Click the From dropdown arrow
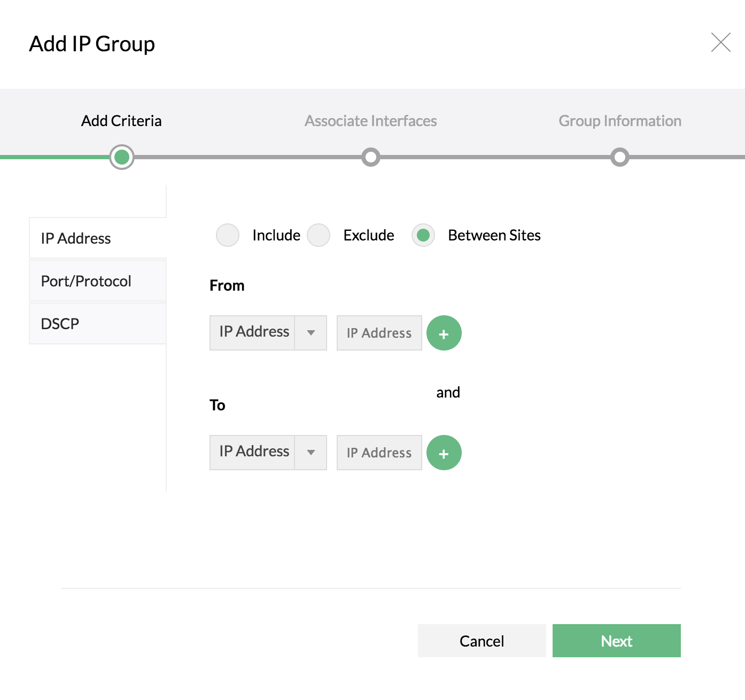Viewport: 745px width, 700px height. click(311, 332)
